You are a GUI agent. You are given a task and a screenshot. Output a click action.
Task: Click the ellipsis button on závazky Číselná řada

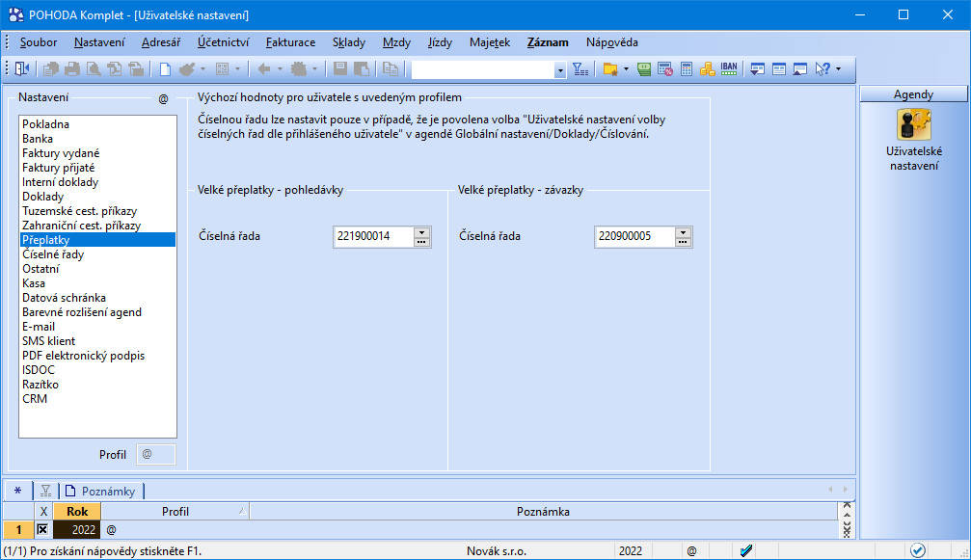click(x=683, y=243)
